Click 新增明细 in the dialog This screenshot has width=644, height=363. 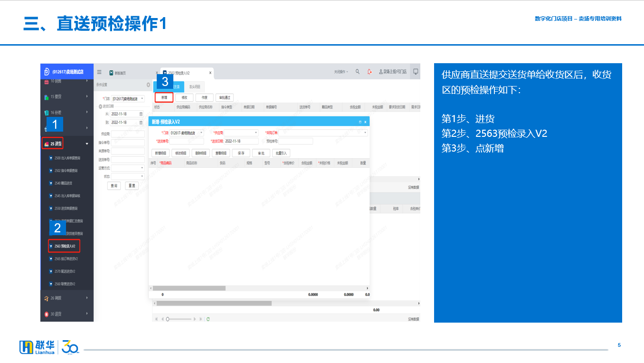161,153
